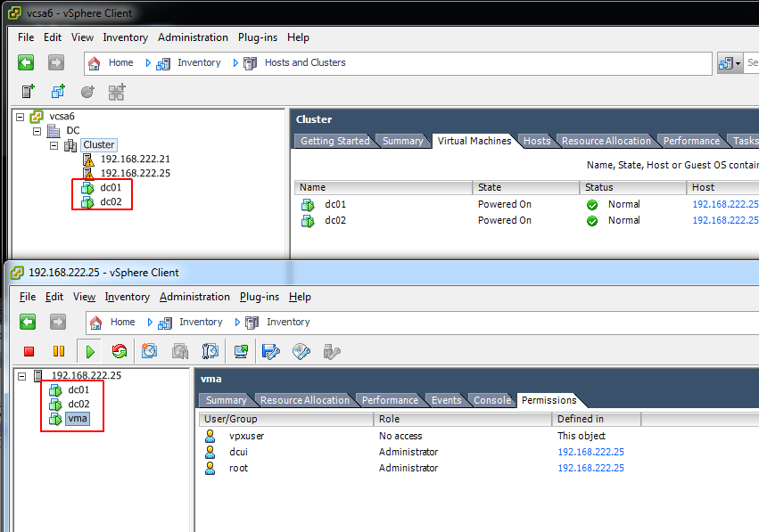Image resolution: width=759 pixels, height=532 pixels.
Task: Collapse the vcsa6 root tree node
Action: tap(21, 117)
